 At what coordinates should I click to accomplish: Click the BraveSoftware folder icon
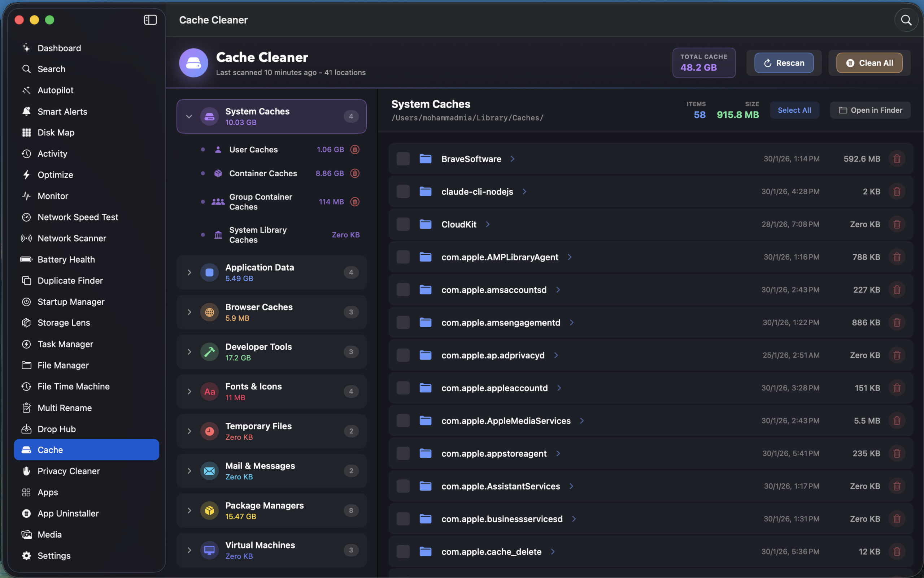pos(425,159)
